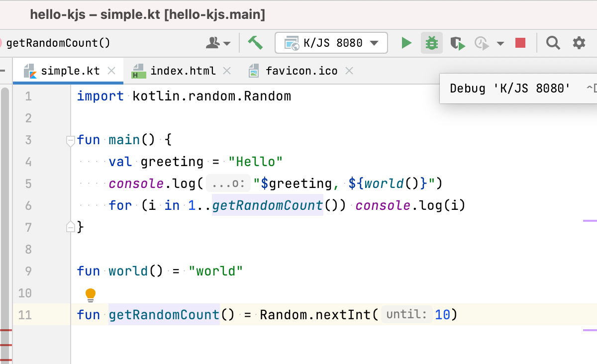This screenshot has width=597, height=364.
Task: Click the fold end marker on line 7
Action: point(70,227)
